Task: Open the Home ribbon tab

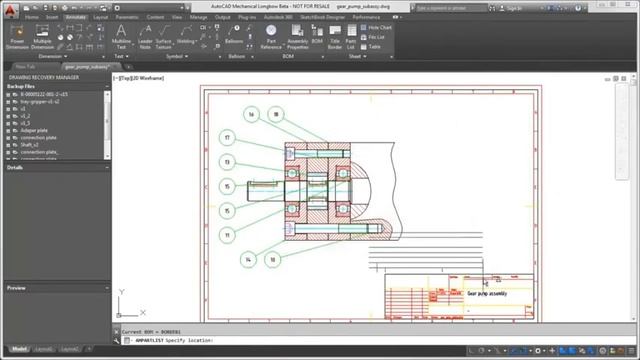Action: pyautogui.click(x=31, y=17)
